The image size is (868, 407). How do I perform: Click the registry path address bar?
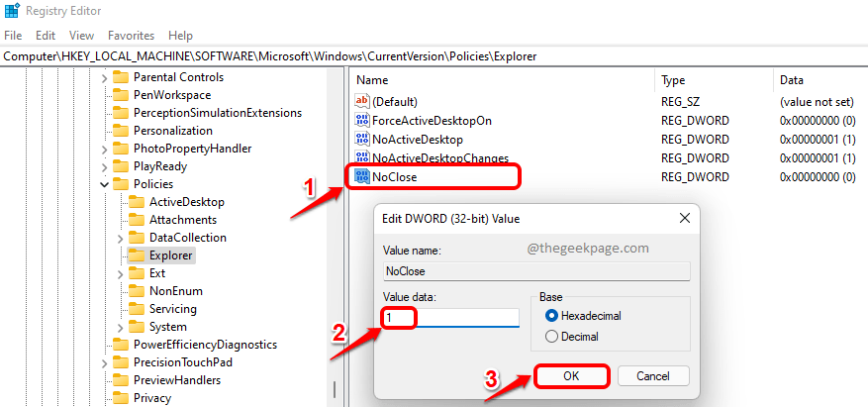(434, 56)
